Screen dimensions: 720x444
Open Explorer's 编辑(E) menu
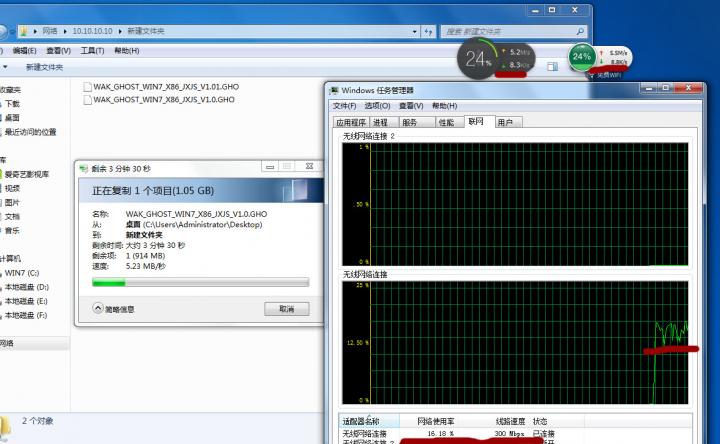(24, 51)
